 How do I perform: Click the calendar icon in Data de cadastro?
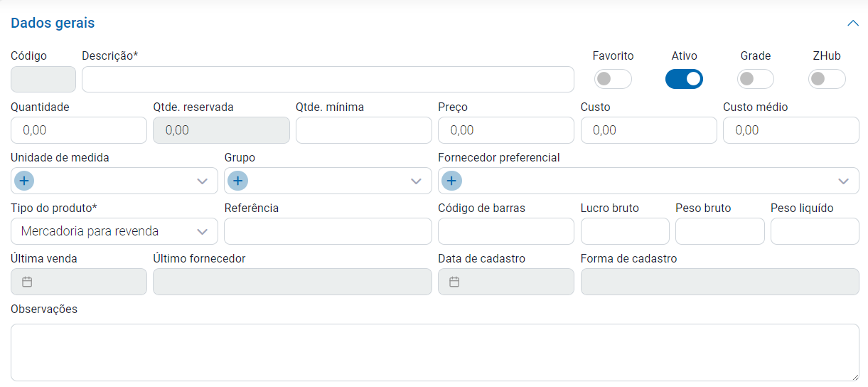click(x=454, y=282)
